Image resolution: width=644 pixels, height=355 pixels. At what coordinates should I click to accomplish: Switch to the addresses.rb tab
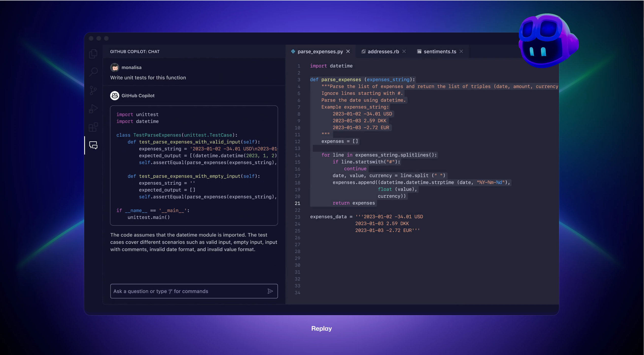(383, 52)
